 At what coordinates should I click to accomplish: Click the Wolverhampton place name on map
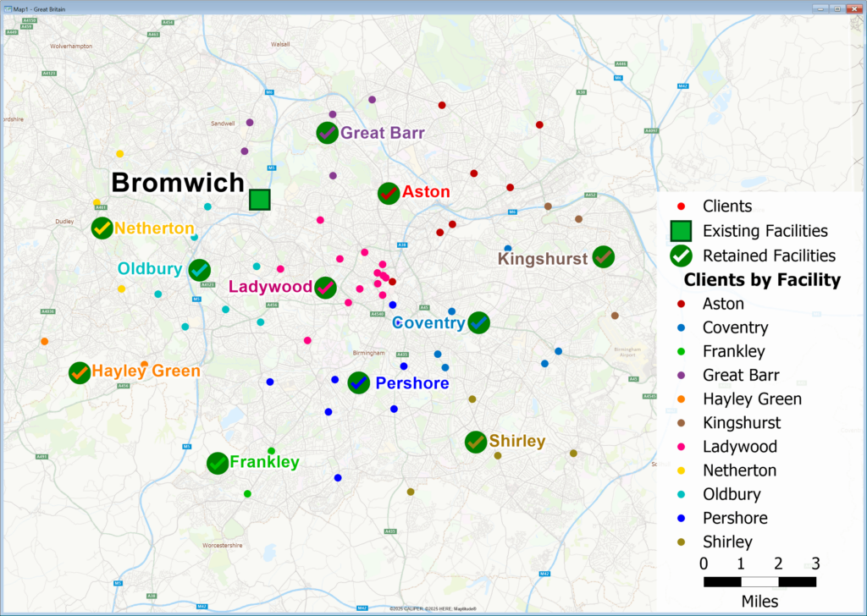pyautogui.click(x=71, y=47)
